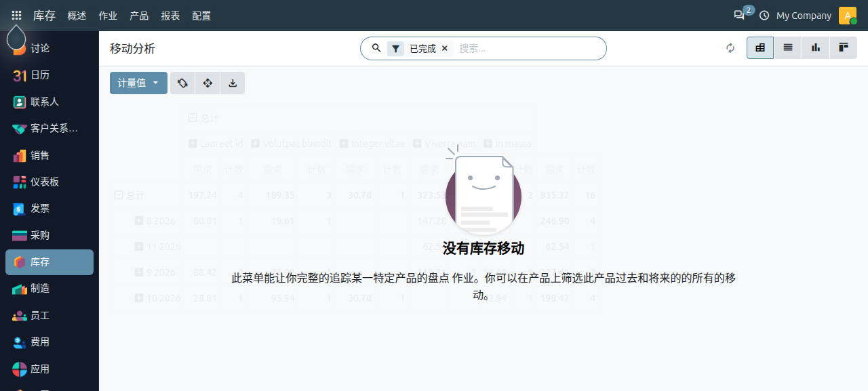
Task: Switch to the graph view
Action: pyautogui.click(x=816, y=48)
